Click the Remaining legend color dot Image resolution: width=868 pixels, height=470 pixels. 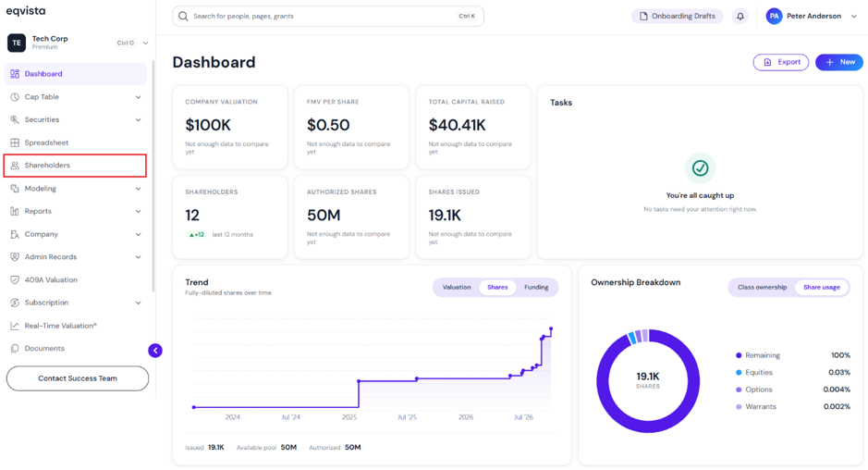click(739, 355)
